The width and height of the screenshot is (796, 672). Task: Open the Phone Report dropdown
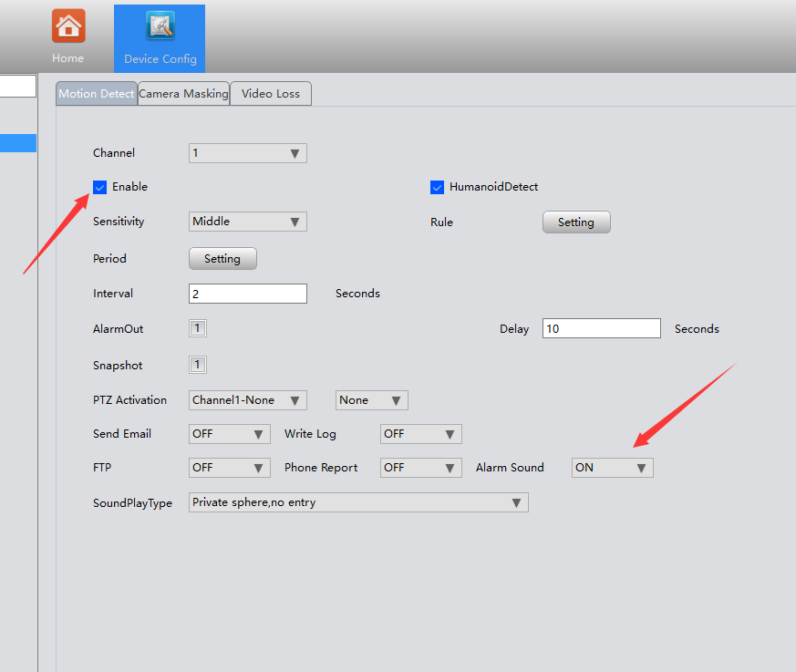pyautogui.click(x=421, y=468)
